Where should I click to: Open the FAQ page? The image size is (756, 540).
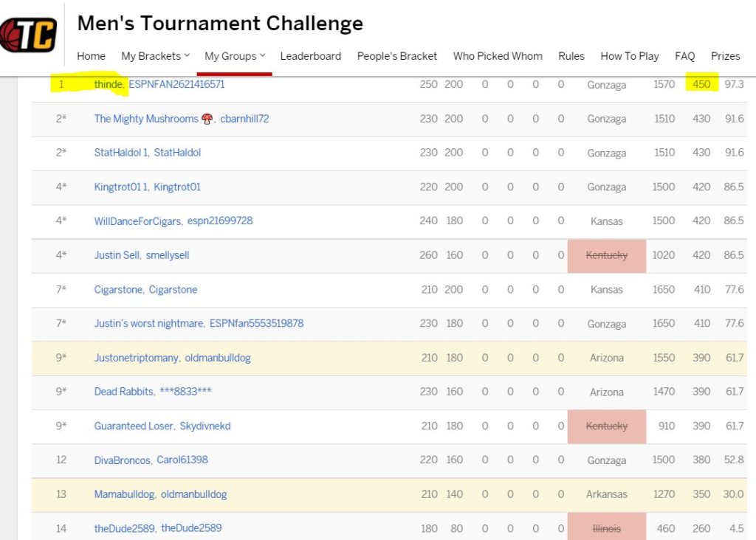coord(684,56)
